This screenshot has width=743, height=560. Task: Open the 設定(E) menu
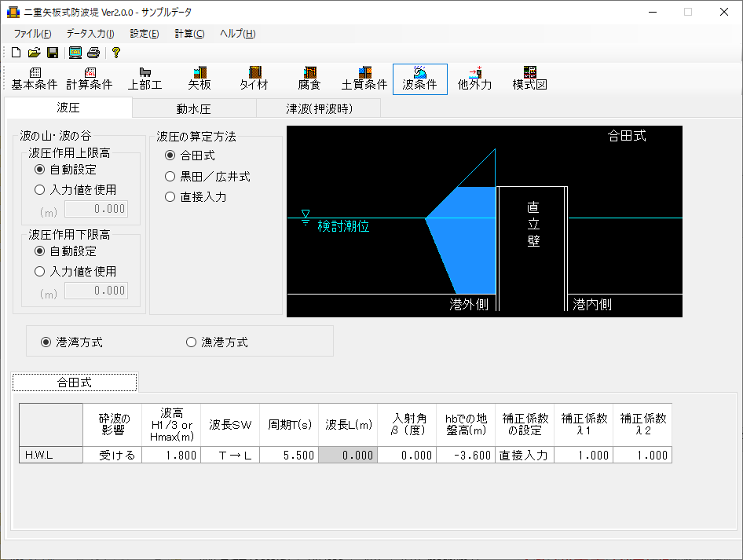pyautogui.click(x=145, y=34)
